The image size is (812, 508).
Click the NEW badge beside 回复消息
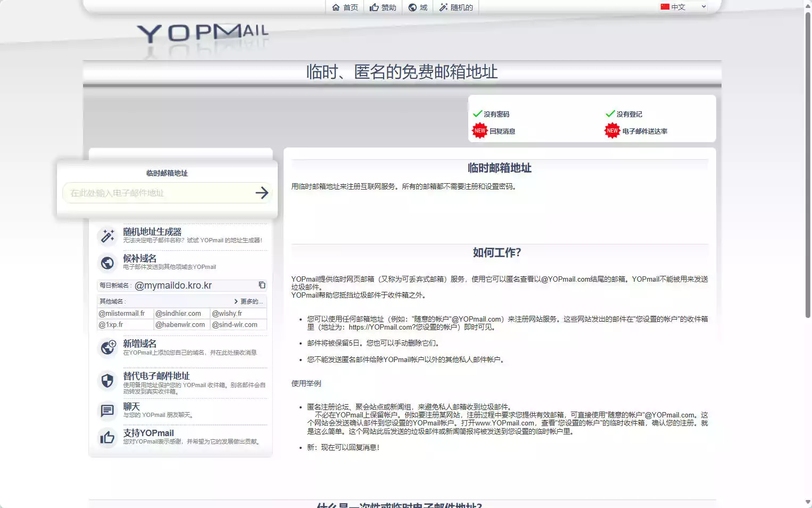tap(480, 130)
